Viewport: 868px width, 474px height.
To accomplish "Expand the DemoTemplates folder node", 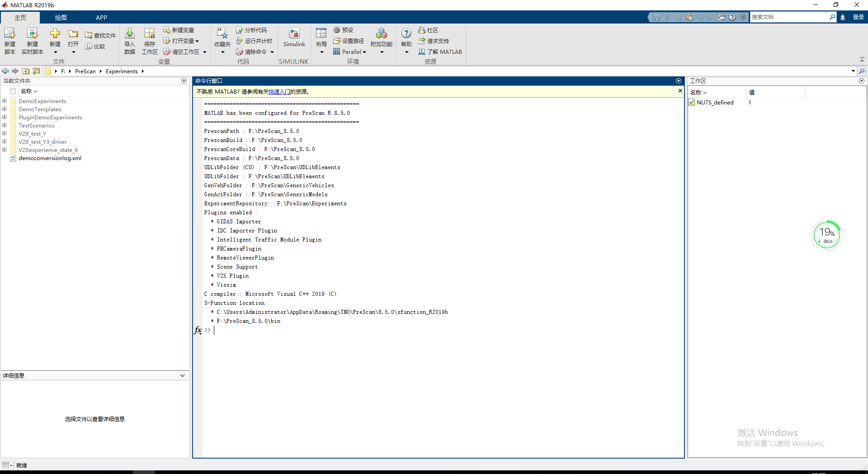I will point(5,109).
